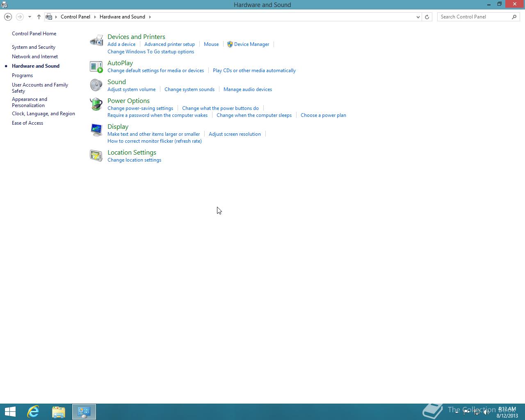Viewport: 525px width, 420px height.
Task: Click Change what the power buttons do
Action: point(220,108)
